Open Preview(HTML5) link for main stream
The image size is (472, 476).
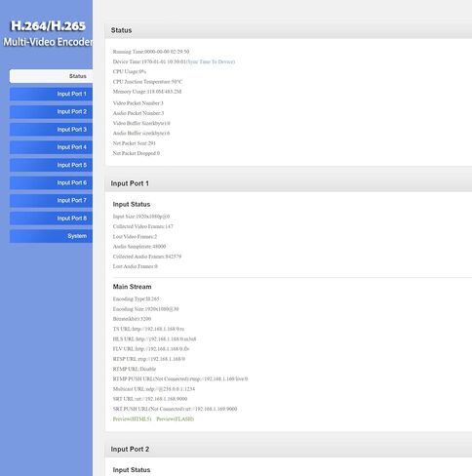coord(133,419)
